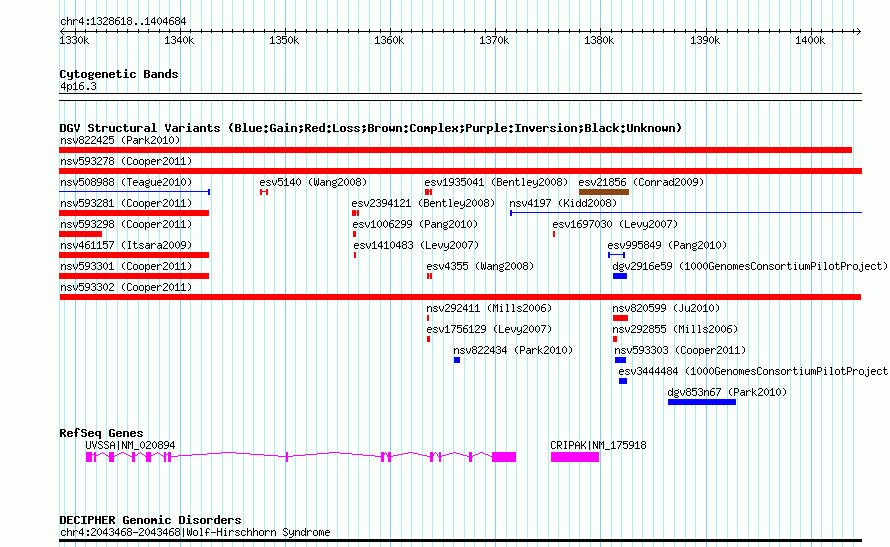Click the blue nsv822434 gain marker

coord(457,360)
